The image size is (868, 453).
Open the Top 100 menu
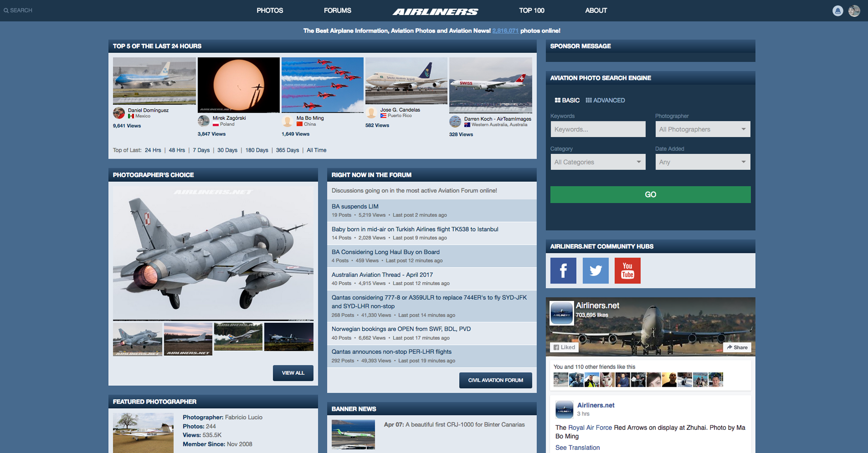click(x=531, y=11)
